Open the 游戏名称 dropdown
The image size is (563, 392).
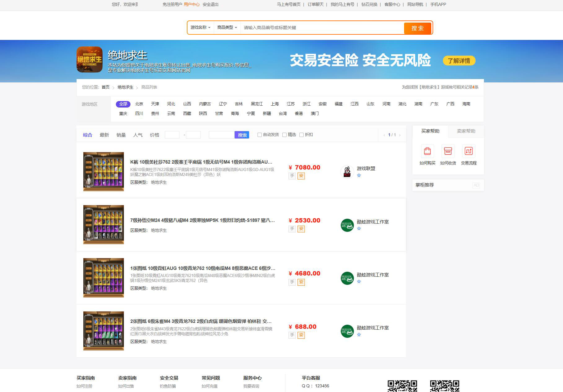click(201, 28)
